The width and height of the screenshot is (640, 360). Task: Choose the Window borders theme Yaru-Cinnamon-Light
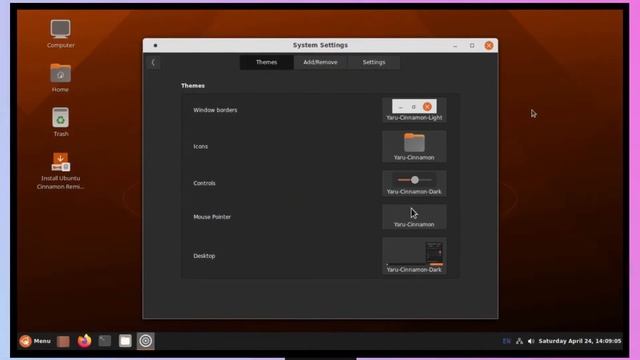coord(414,110)
